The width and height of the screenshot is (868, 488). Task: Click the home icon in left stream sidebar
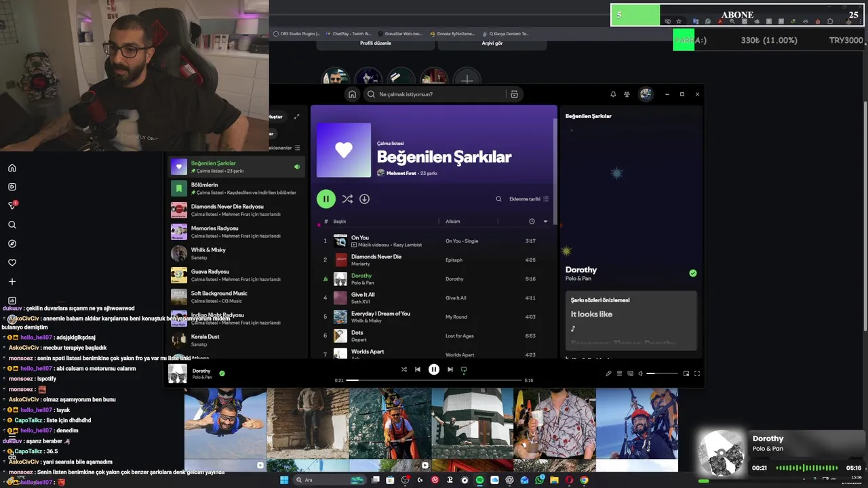pyautogui.click(x=12, y=168)
